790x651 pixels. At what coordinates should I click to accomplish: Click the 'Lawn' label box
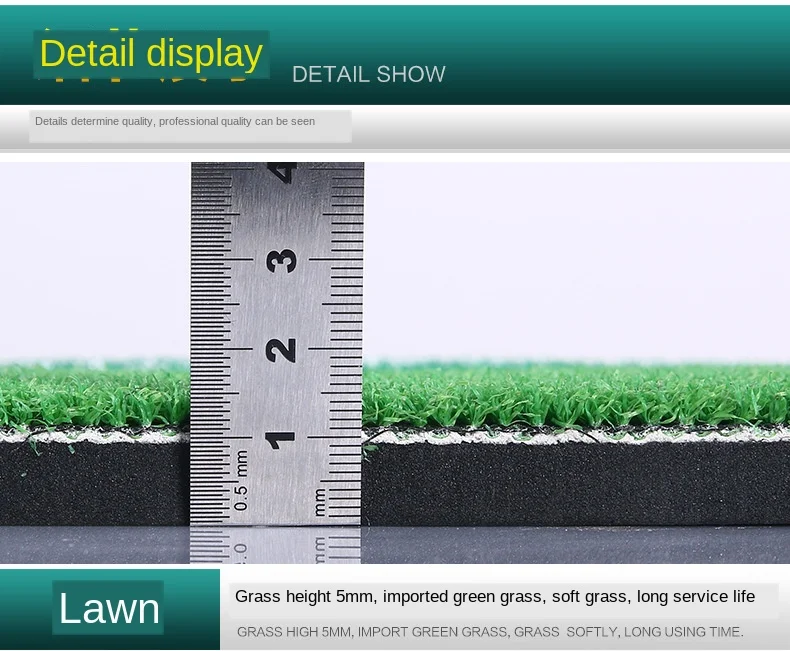click(x=108, y=608)
